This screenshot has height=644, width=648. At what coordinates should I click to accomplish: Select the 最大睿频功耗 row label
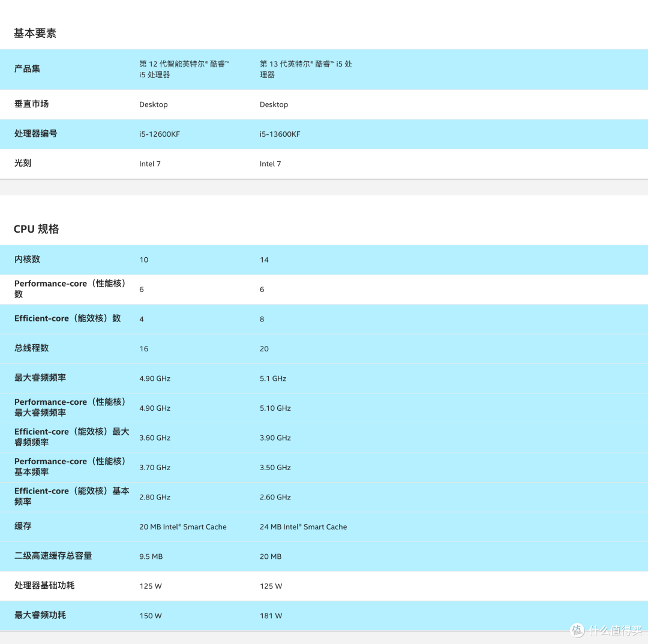[x=40, y=615]
